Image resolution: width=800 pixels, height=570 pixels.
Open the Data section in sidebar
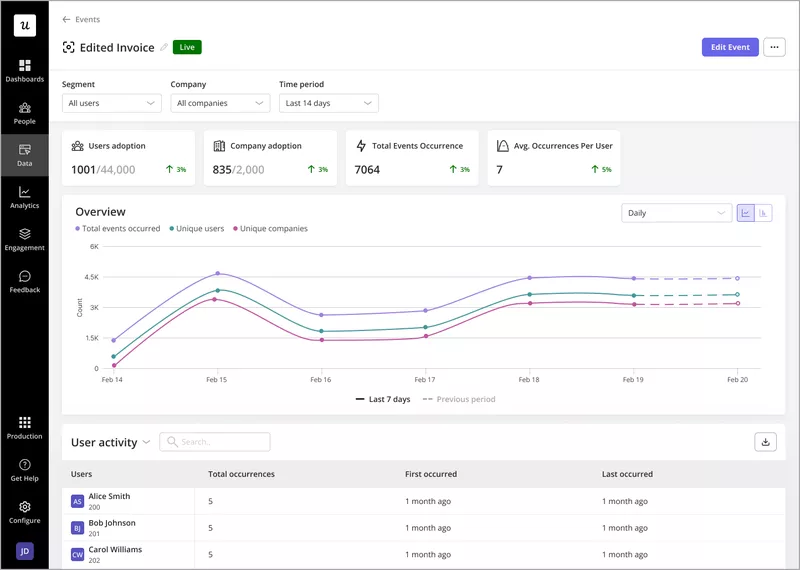pyautogui.click(x=24, y=154)
